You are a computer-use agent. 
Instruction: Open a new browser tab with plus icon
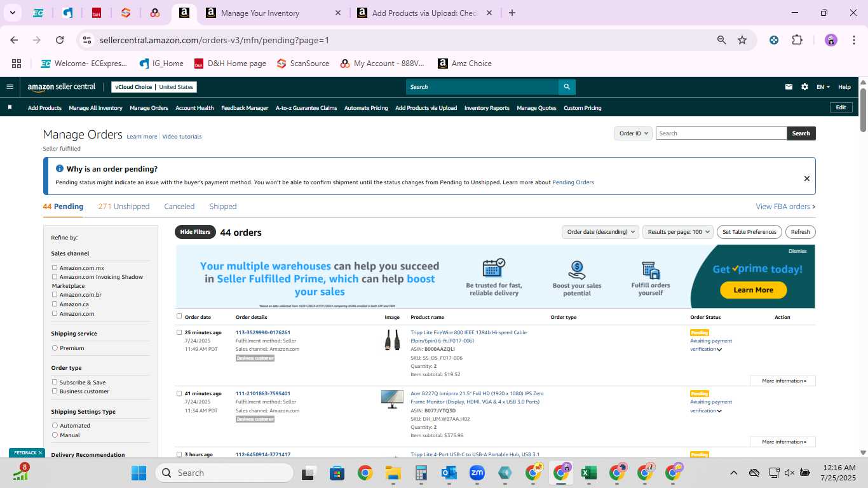point(512,13)
